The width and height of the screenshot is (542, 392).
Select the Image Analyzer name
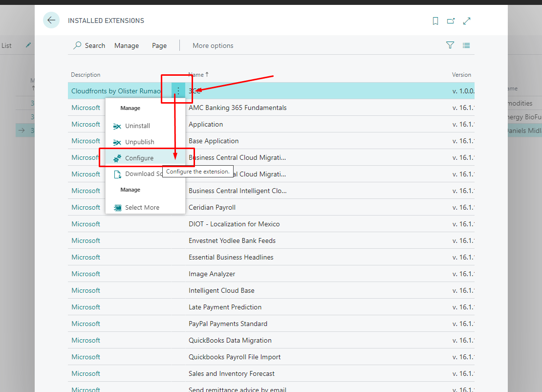pos(212,274)
